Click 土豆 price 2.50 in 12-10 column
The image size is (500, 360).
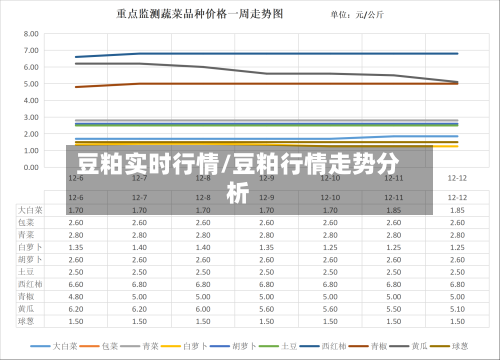tap(330, 272)
